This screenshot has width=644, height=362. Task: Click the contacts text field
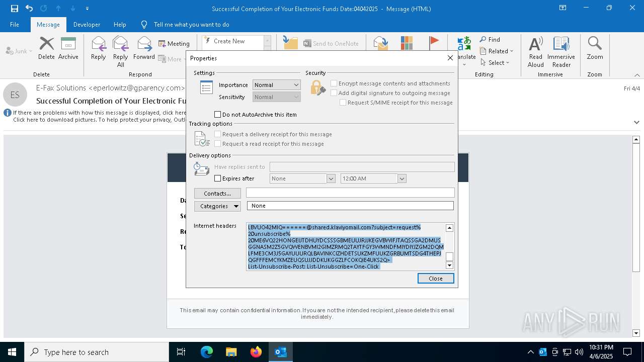pyautogui.click(x=350, y=193)
